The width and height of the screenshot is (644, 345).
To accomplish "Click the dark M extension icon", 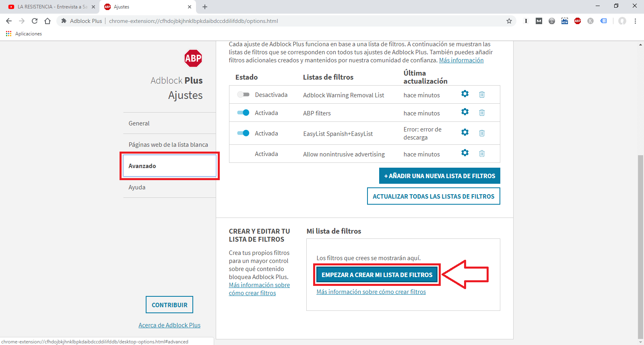I will 539,21.
